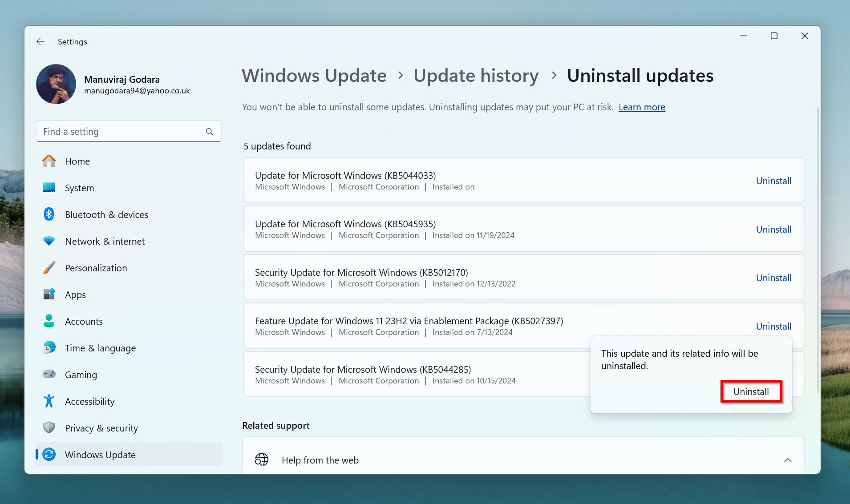Click the Related support heading

[x=276, y=425]
